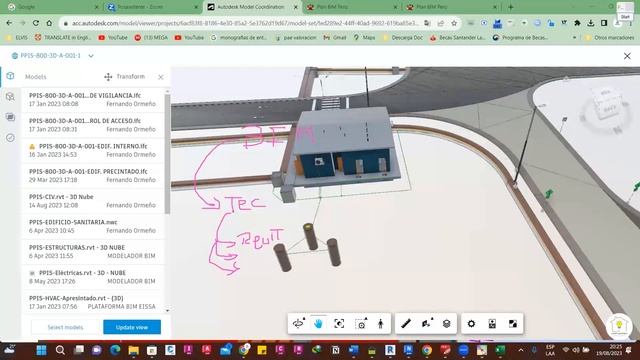This screenshot has height=360, width=640.
Task: Open Clashes icon in left sidebar
Action: click(10, 97)
